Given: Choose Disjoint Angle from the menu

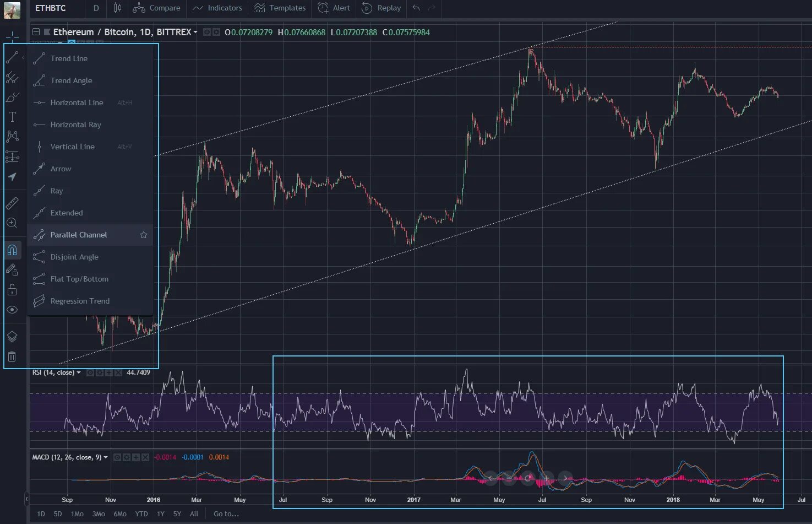Looking at the screenshot, I should [90, 257].
